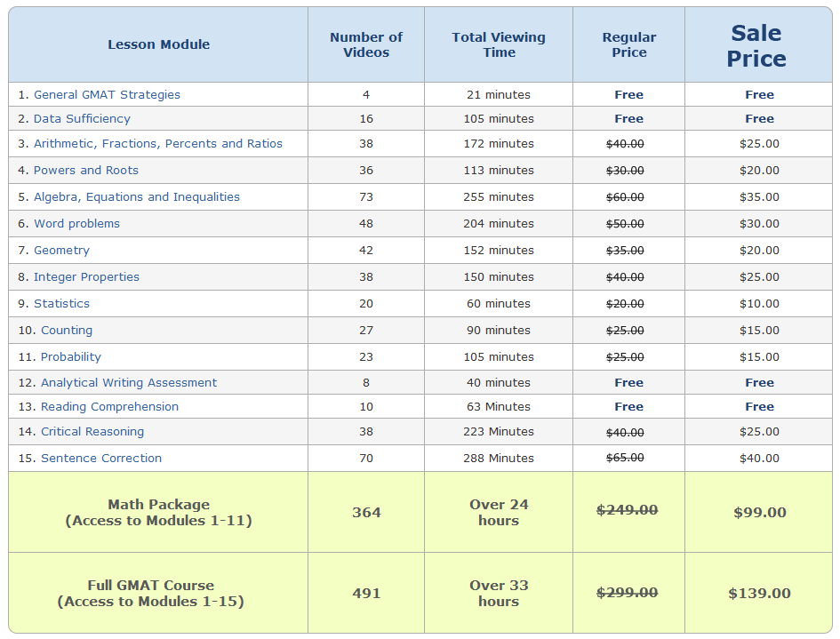The width and height of the screenshot is (840, 639).
Task: Click the 364 videos total cell
Action: pos(366,513)
